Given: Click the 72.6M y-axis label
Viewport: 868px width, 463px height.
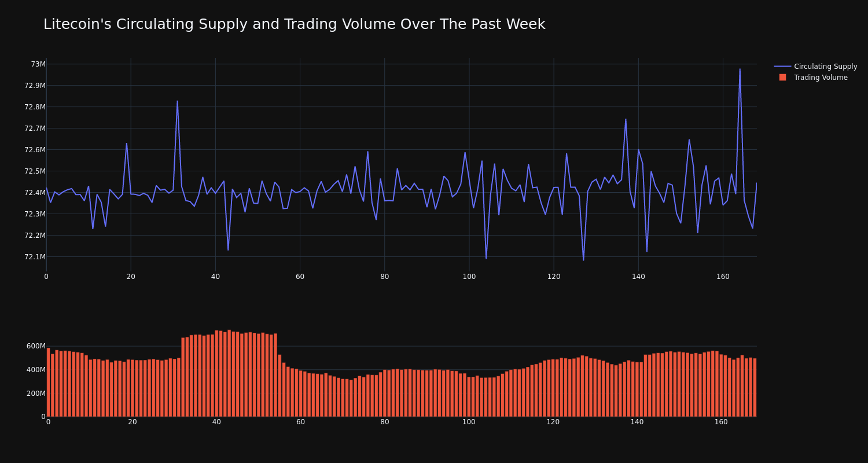Looking at the screenshot, I should click(x=35, y=150).
